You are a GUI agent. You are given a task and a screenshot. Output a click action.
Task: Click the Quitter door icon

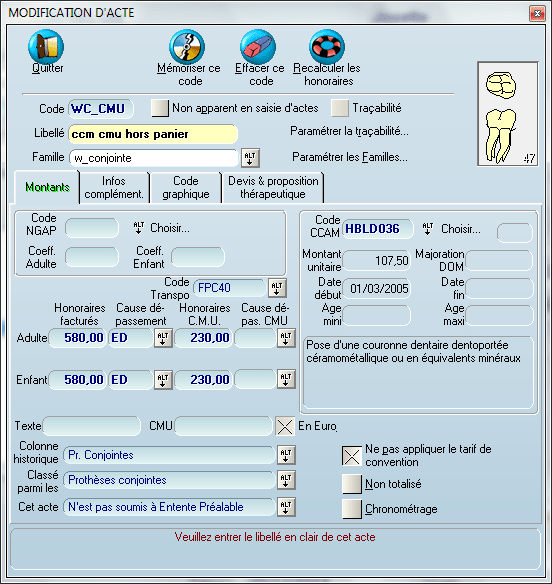46,47
